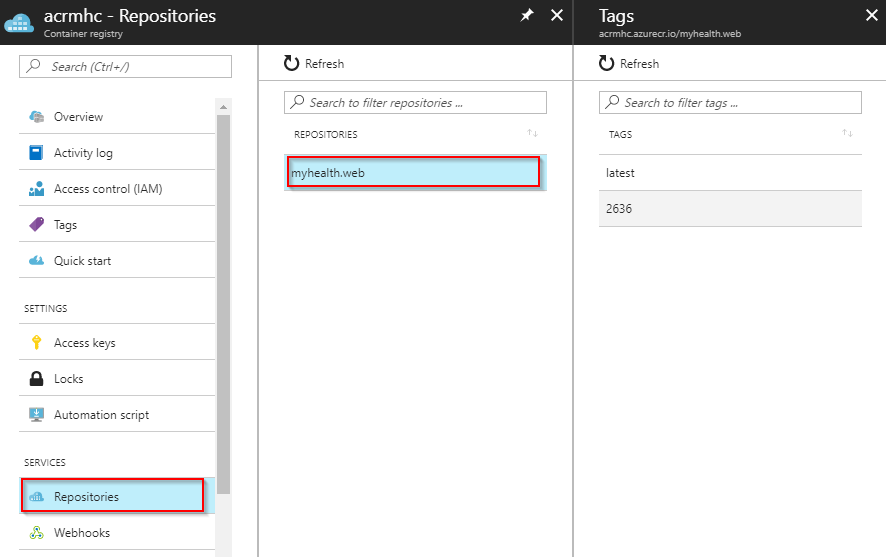Click the Automation script download icon

37,415
